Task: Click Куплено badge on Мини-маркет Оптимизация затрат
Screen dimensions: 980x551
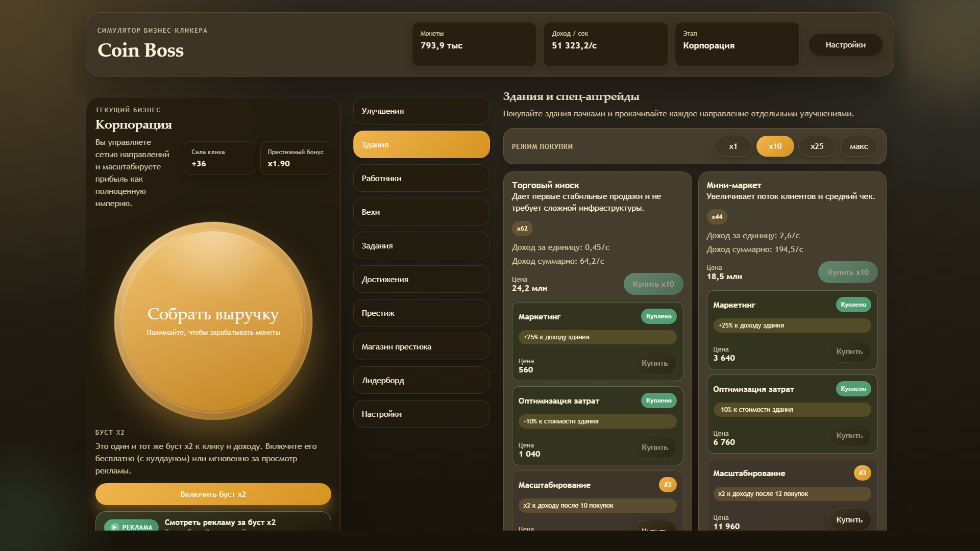Action: click(x=853, y=389)
